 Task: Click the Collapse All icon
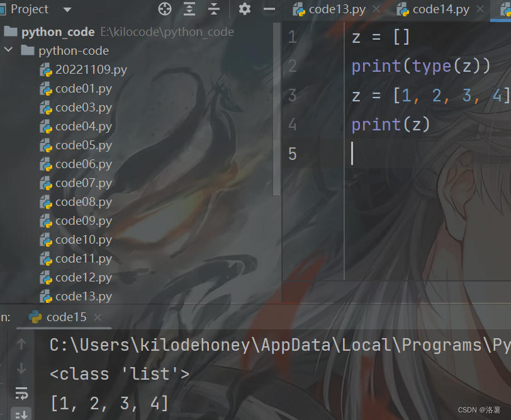pos(214,9)
